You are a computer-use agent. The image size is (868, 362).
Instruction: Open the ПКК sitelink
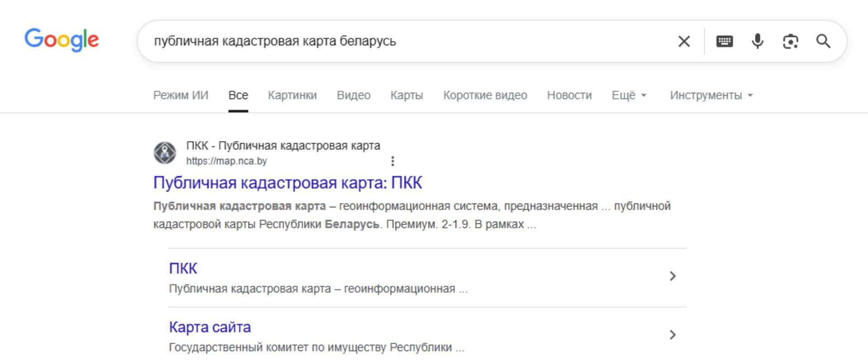click(x=183, y=268)
